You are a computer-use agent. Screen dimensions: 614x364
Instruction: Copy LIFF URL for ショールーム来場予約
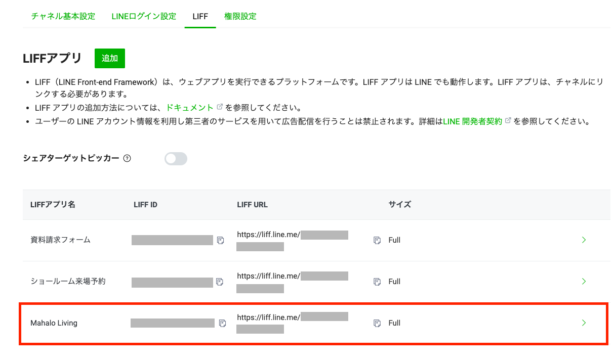[377, 282]
